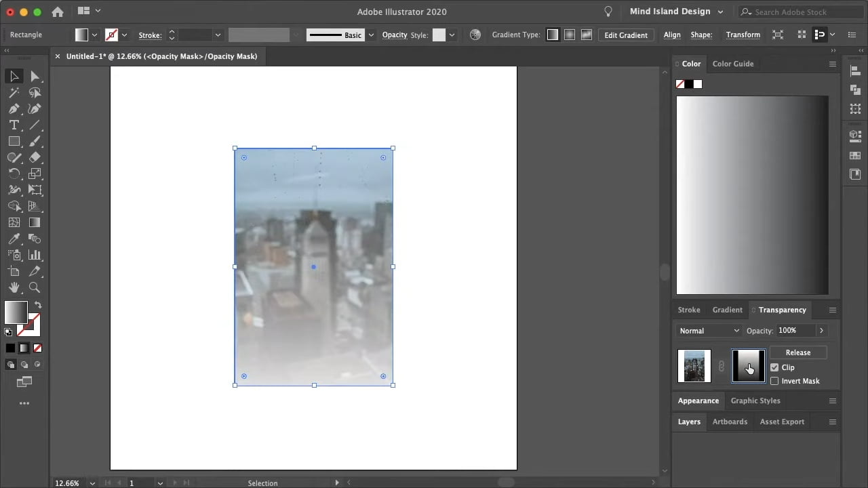868x488 pixels.
Task: Pick the Eyedropper tool
Action: (x=14, y=239)
